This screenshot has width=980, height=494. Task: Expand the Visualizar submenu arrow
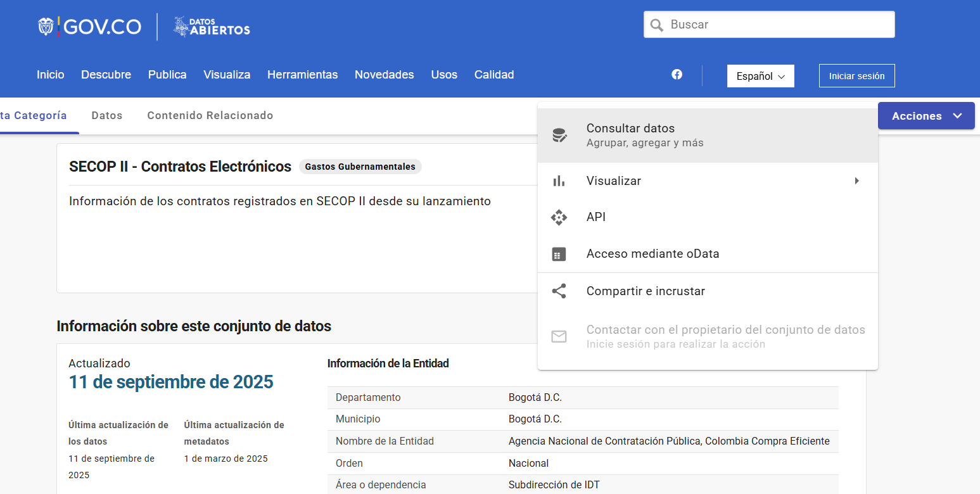[856, 181]
